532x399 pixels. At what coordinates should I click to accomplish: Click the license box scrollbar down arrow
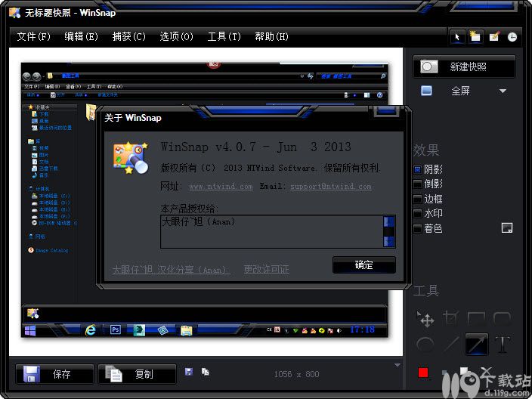(389, 242)
